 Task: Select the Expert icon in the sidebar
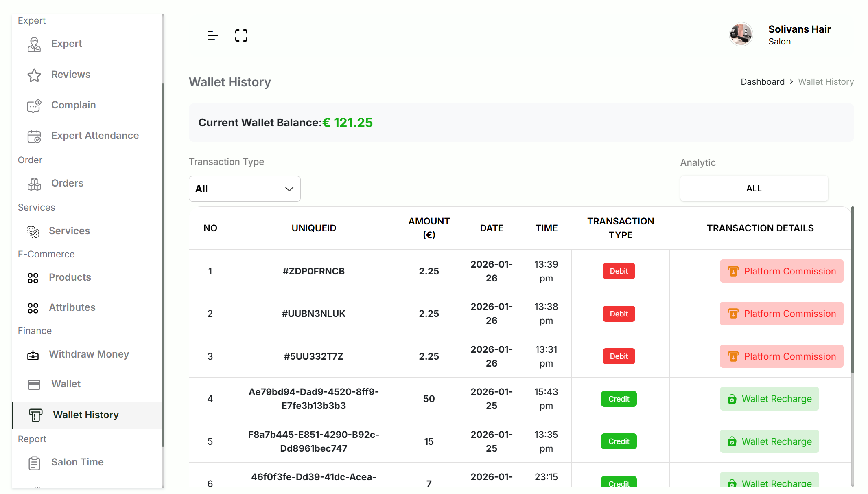click(x=34, y=45)
